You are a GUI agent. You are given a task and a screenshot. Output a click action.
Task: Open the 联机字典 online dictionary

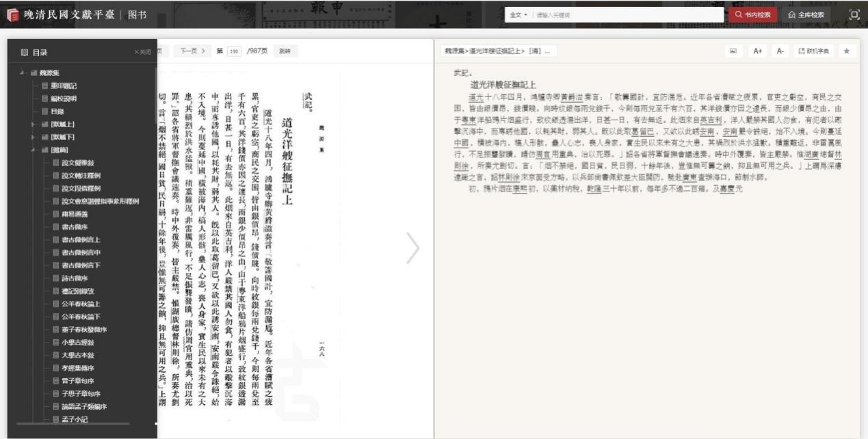813,51
